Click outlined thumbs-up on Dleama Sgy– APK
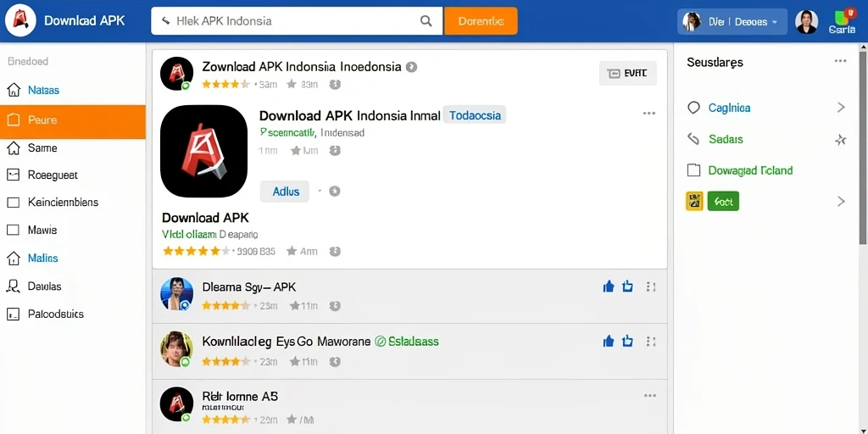868x434 pixels. coord(627,287)
